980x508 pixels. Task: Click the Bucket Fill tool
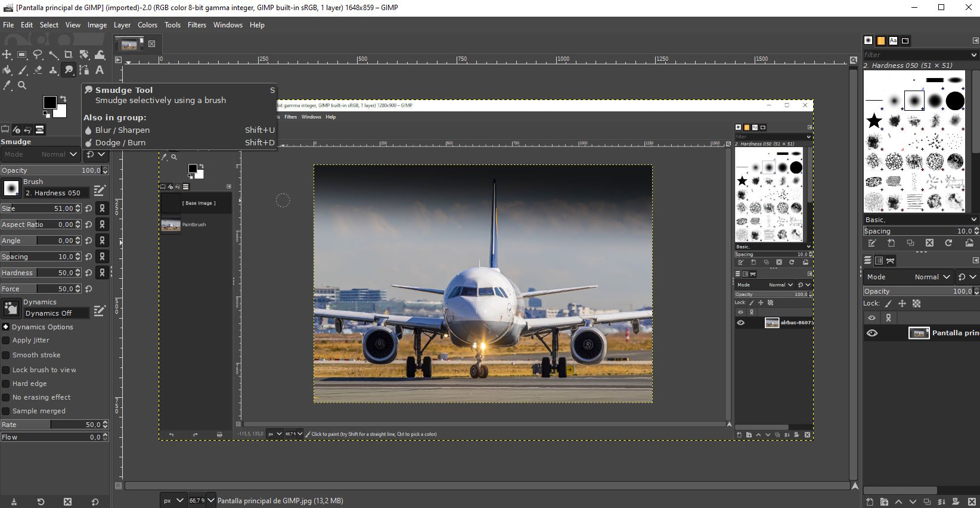tap(7, 70)
